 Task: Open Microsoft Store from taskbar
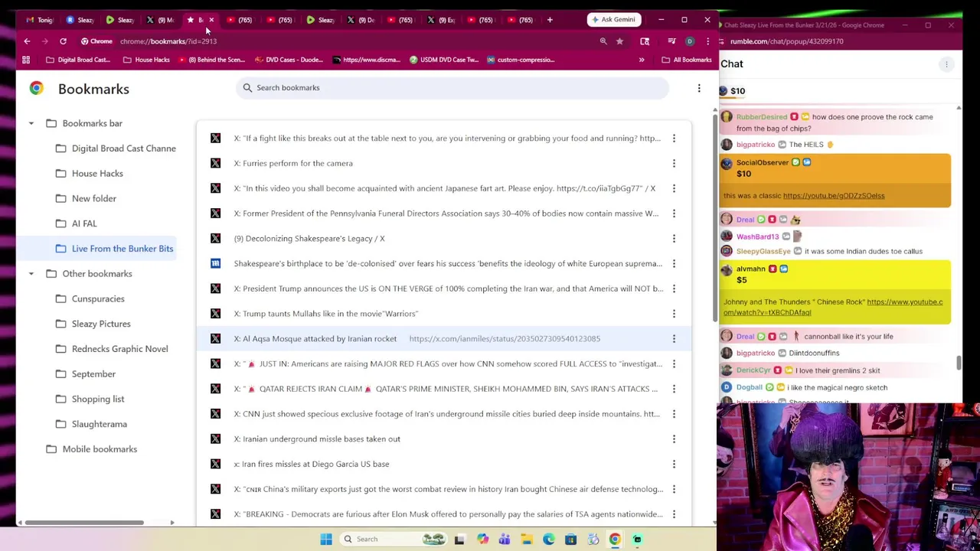[x=570, y=540]
